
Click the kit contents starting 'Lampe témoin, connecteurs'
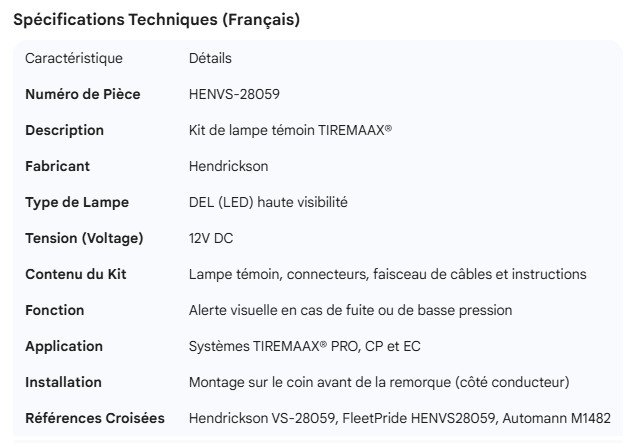[387, 274]
